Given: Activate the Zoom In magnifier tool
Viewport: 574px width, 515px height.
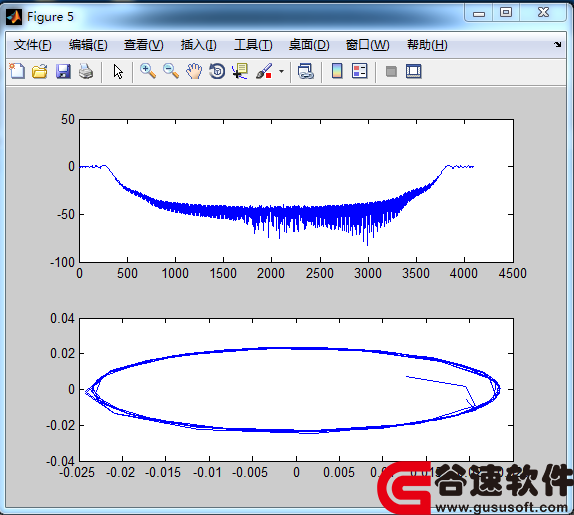Looking at the screenshot, I should tap(148, 71).
